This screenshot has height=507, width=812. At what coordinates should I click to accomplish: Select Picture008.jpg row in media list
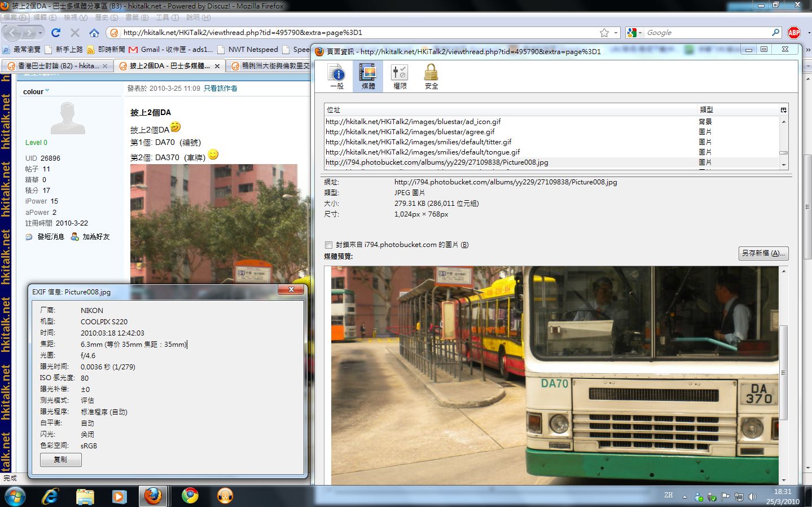552,162
